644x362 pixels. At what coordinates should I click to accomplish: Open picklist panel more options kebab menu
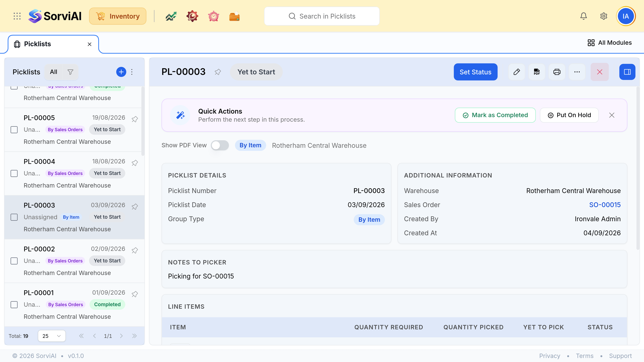click(x=132, y=72)
